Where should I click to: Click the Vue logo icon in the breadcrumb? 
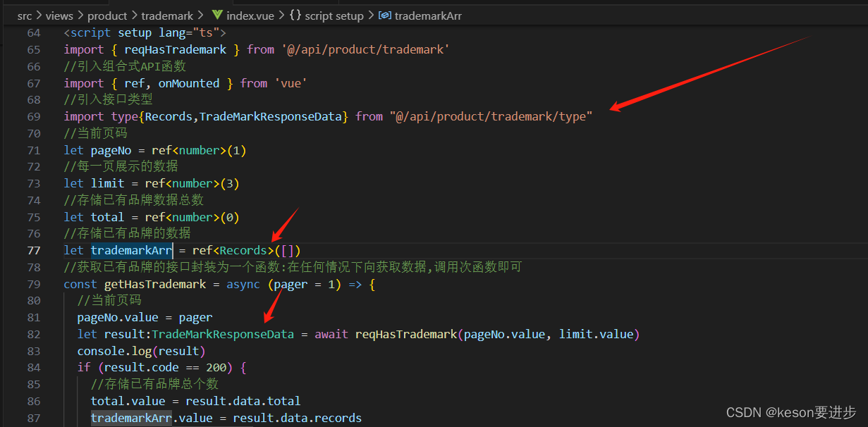(x=217, y=15)
